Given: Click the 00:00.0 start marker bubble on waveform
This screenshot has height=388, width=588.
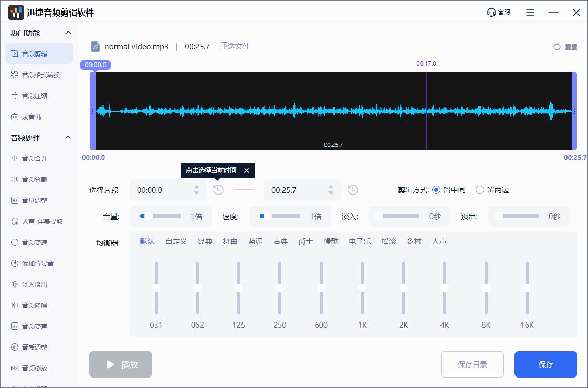Looking at the screenshot, I should pos(96,65).
